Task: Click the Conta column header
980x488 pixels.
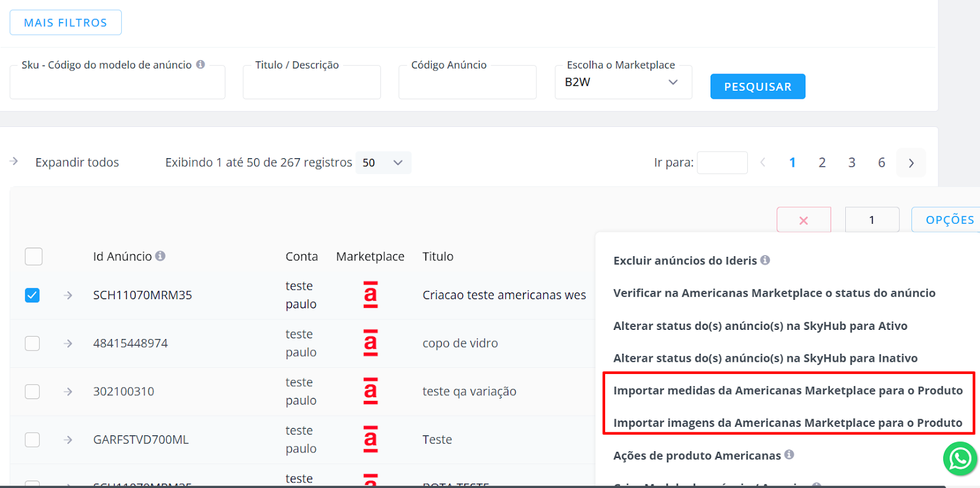Action: point(301,256)
